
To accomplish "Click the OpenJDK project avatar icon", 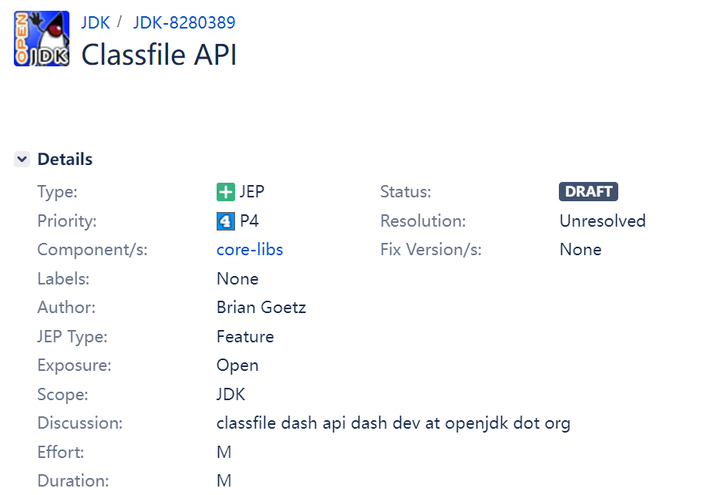I will pyautogui.click(x=41, y=39).
